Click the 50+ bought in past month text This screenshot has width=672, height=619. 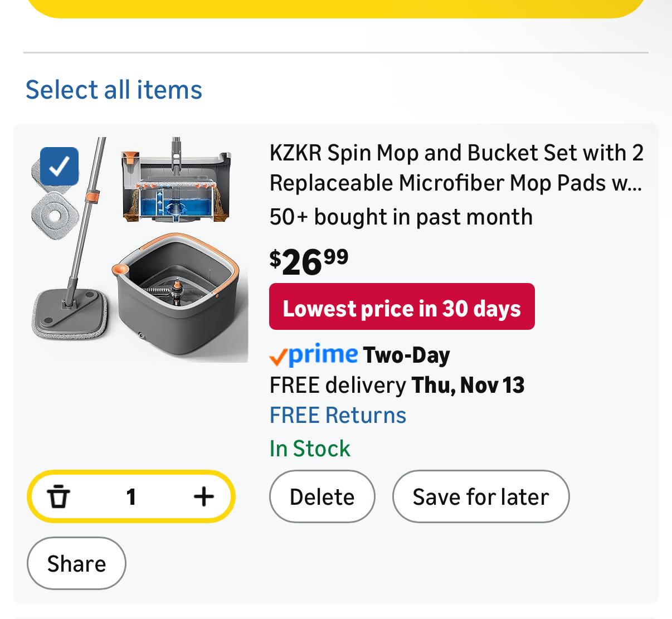click(401, 217)
